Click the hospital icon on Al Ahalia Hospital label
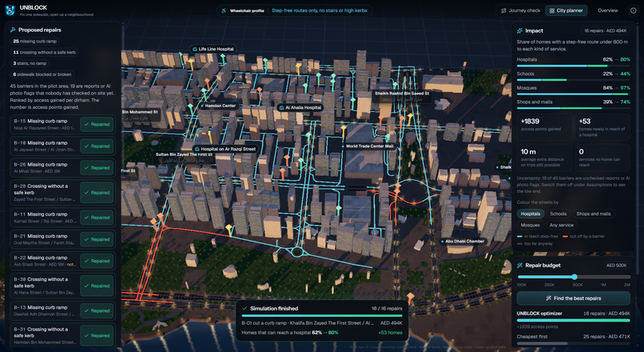644x352 pixels. click(x=281, y=108)
